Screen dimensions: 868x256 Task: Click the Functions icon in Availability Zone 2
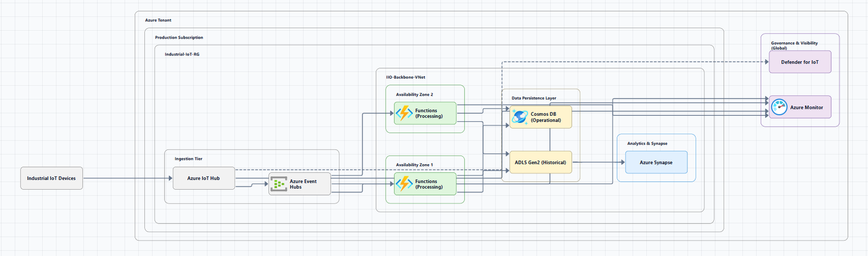[x=404, y=113]
